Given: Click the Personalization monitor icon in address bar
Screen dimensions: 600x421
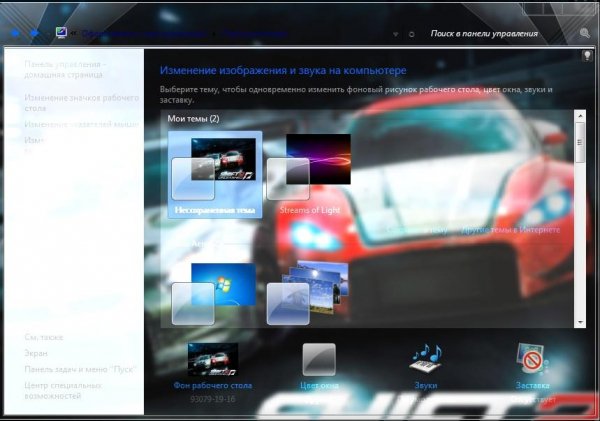Looking at the screenshot, I should (x=61, y=33).
